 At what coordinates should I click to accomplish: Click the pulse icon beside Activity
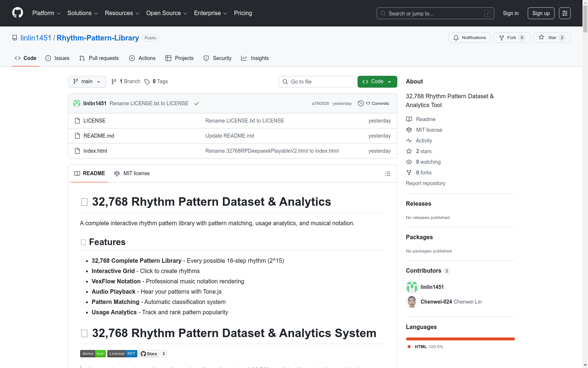coord(409,141)
